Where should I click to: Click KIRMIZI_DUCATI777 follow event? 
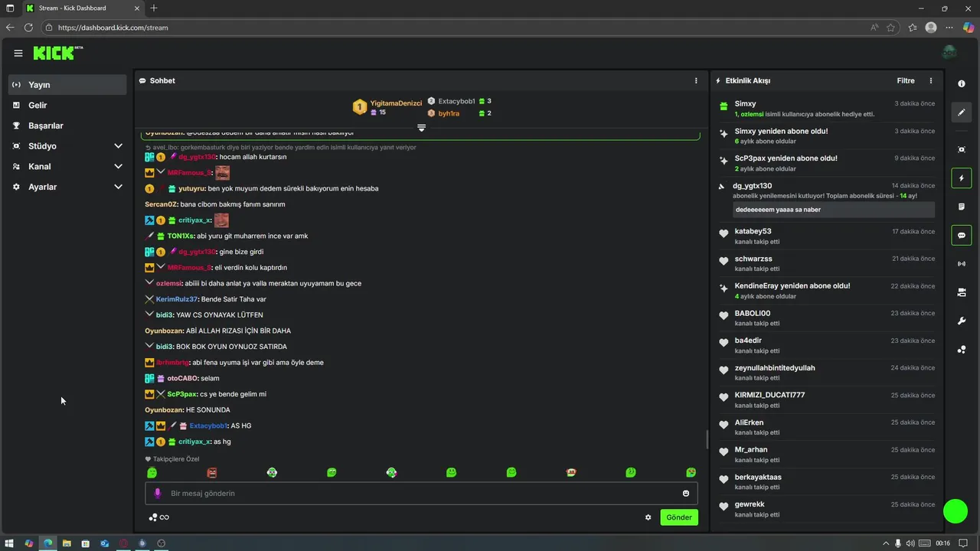click(x=827, y=400)
